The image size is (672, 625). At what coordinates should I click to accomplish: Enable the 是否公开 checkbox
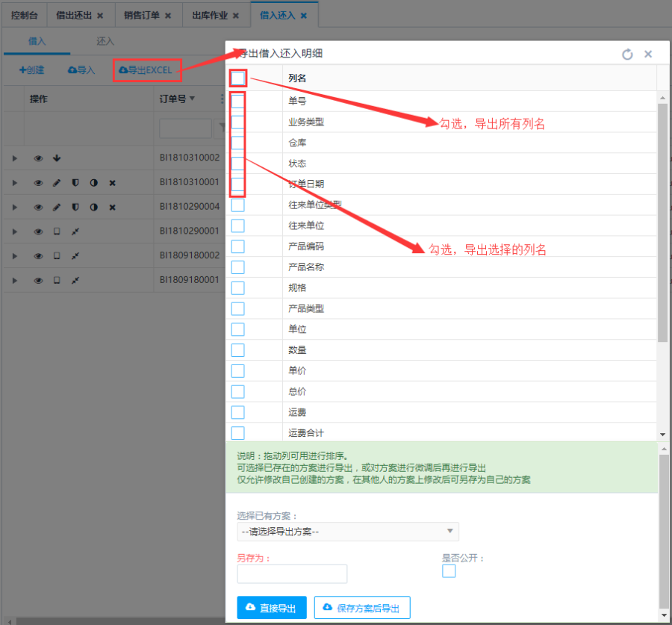click(x=449, y=571)
